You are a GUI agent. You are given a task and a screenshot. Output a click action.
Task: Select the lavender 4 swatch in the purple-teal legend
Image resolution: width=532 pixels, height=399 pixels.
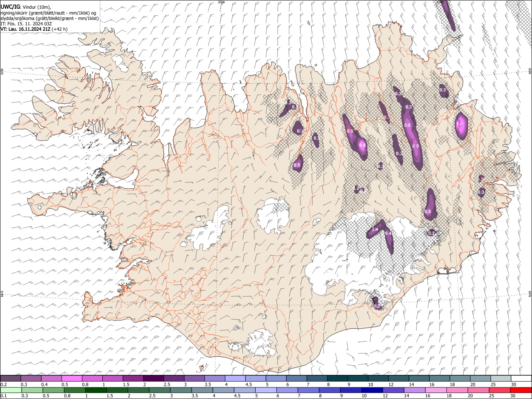(x=235, y=378)
